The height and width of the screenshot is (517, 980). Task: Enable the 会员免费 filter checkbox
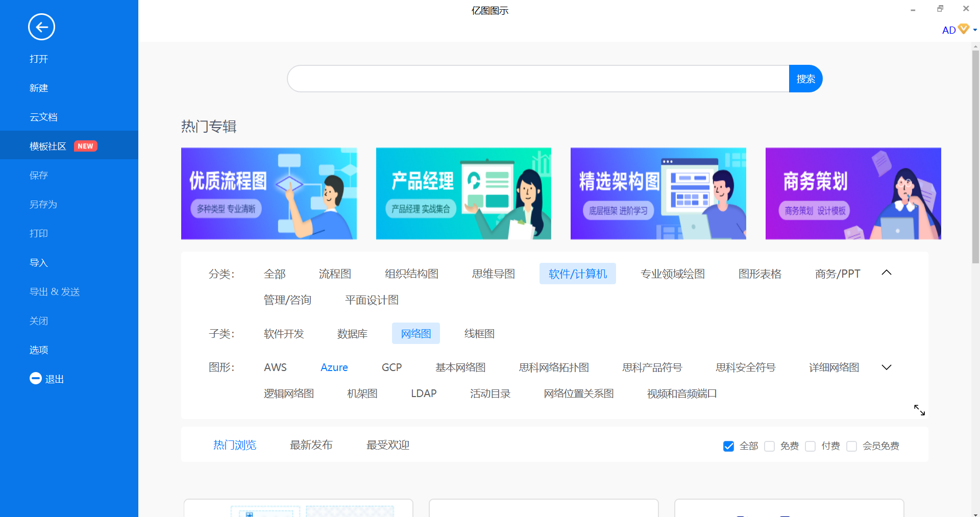[x=851, y=446]
